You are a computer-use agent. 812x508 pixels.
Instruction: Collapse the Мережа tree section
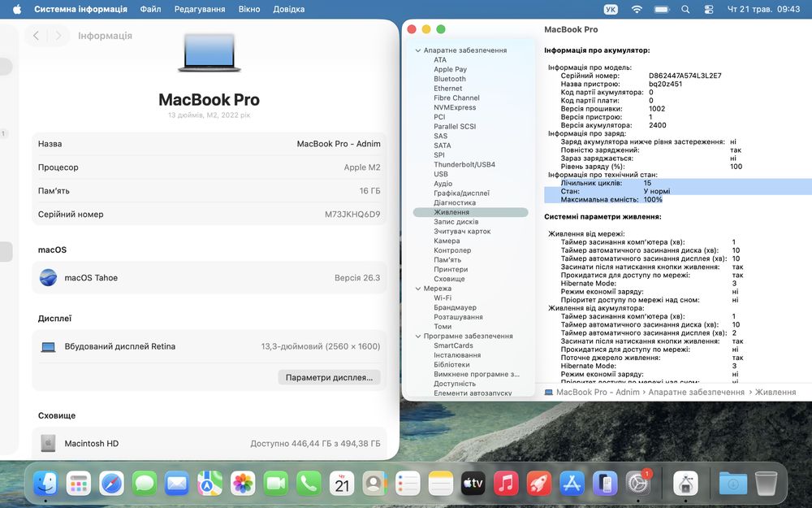(x=418, y=289)
